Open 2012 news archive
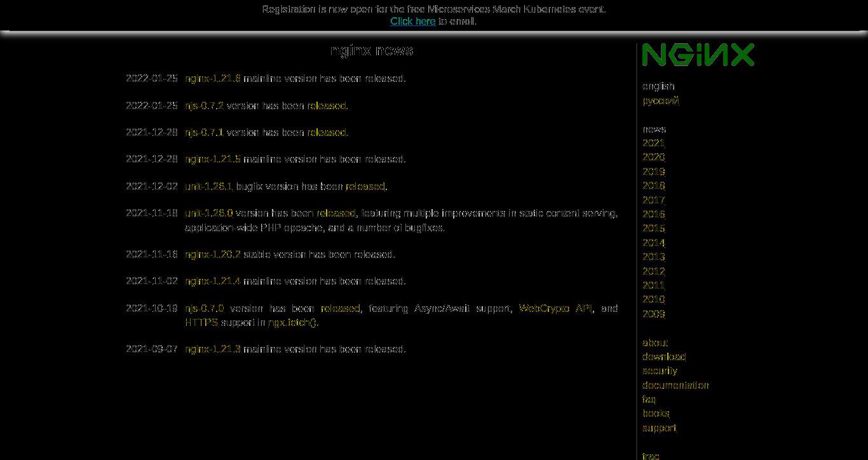868x460 pixels. [653, 271]
